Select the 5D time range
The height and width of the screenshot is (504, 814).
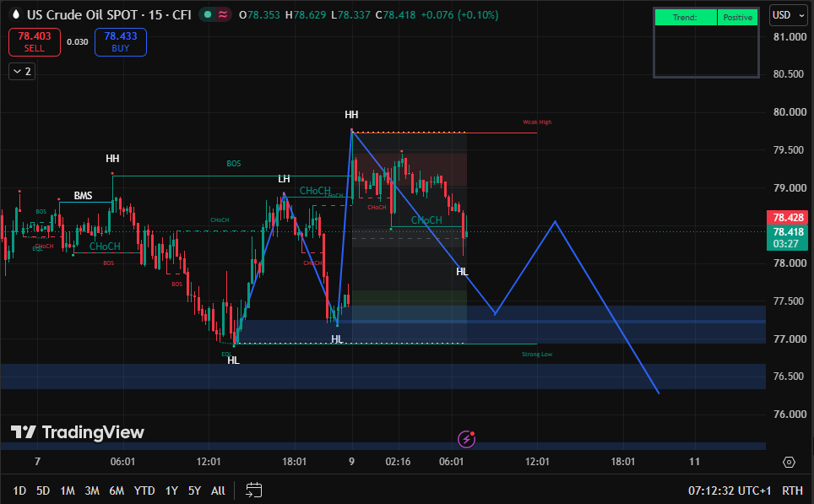click(43, 490)
